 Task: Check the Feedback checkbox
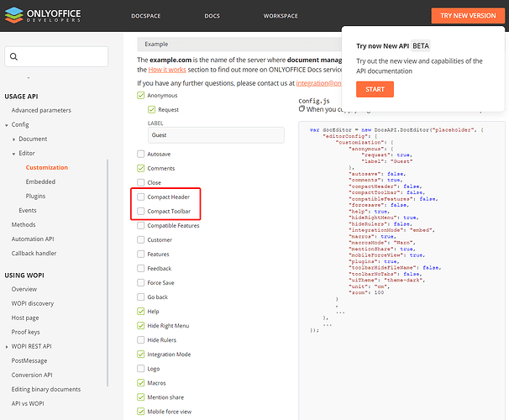coord(140,268)
